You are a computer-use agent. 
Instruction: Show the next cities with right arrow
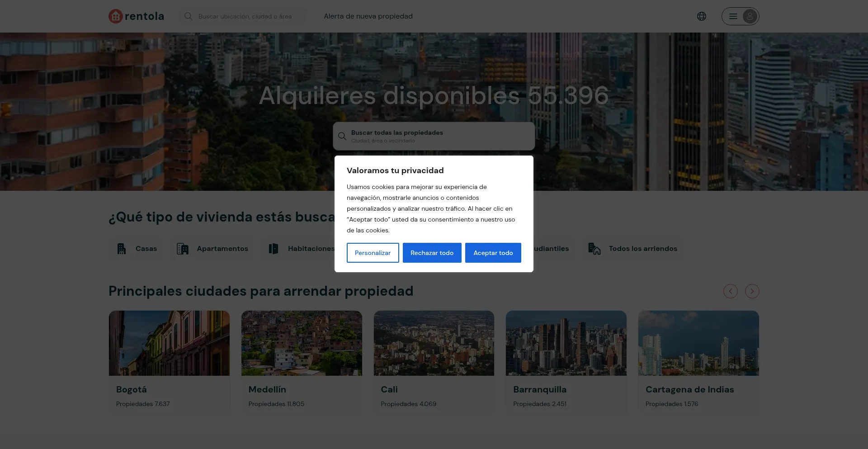[752, 291]
